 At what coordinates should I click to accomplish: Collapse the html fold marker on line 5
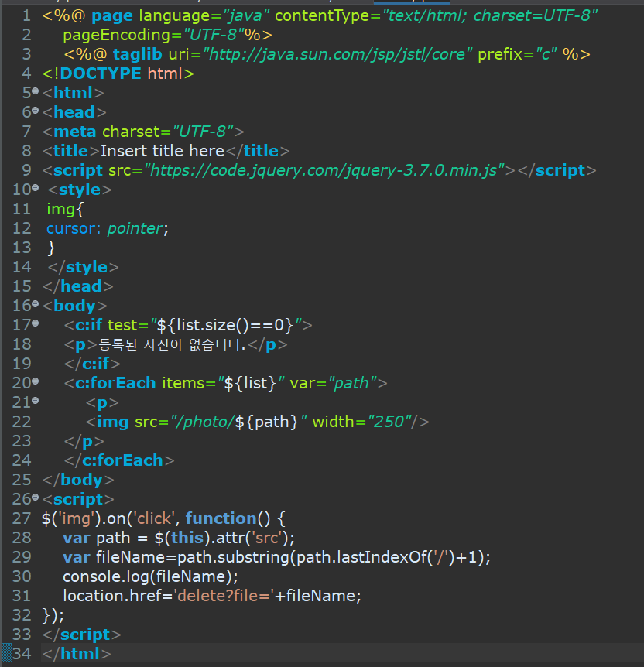pyautogui.click(x=36, y=91)
